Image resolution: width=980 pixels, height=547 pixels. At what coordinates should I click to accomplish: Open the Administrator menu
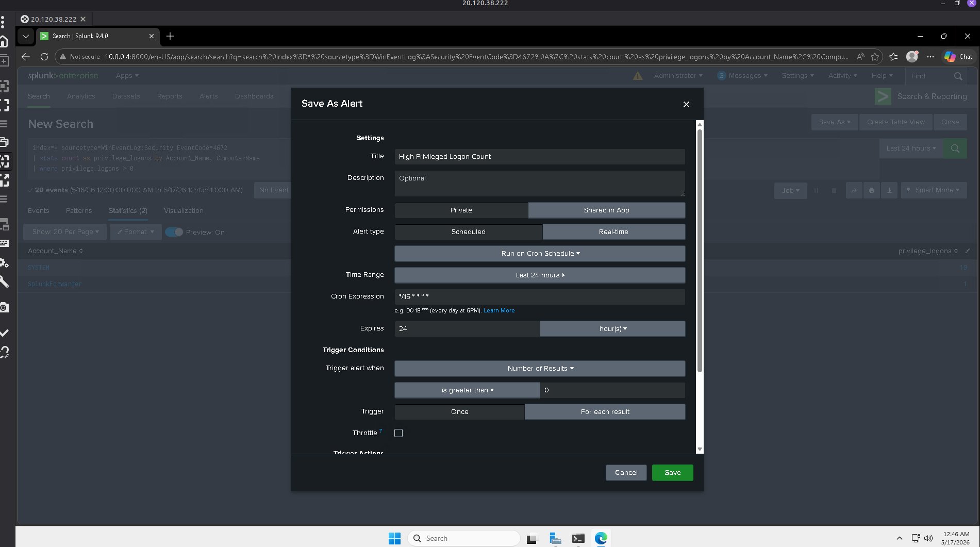678,76
